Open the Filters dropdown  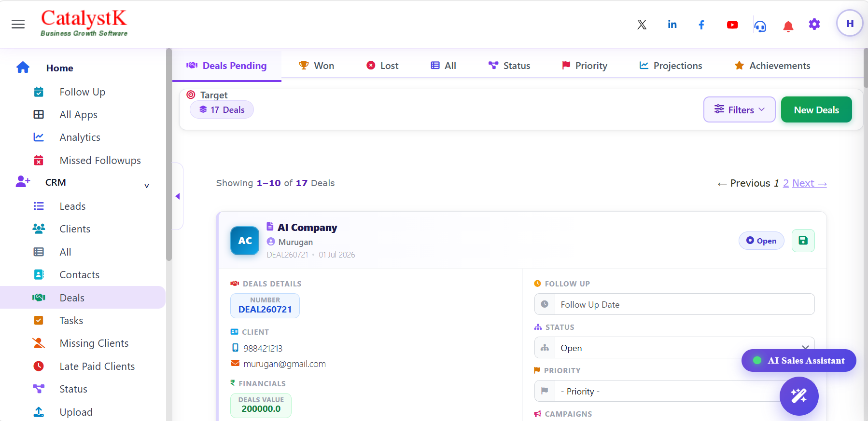[x=739, y=109]
